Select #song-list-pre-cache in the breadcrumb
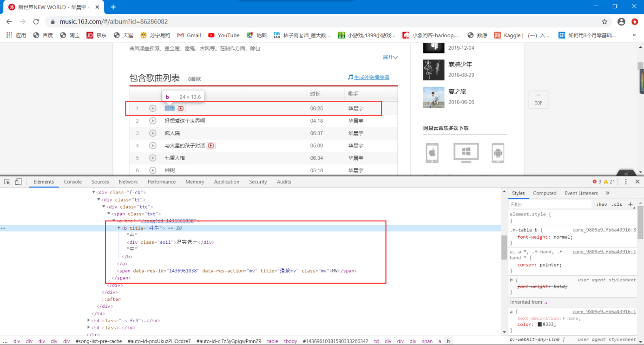Viewport: 644px width, 345px height. (99, 341)
